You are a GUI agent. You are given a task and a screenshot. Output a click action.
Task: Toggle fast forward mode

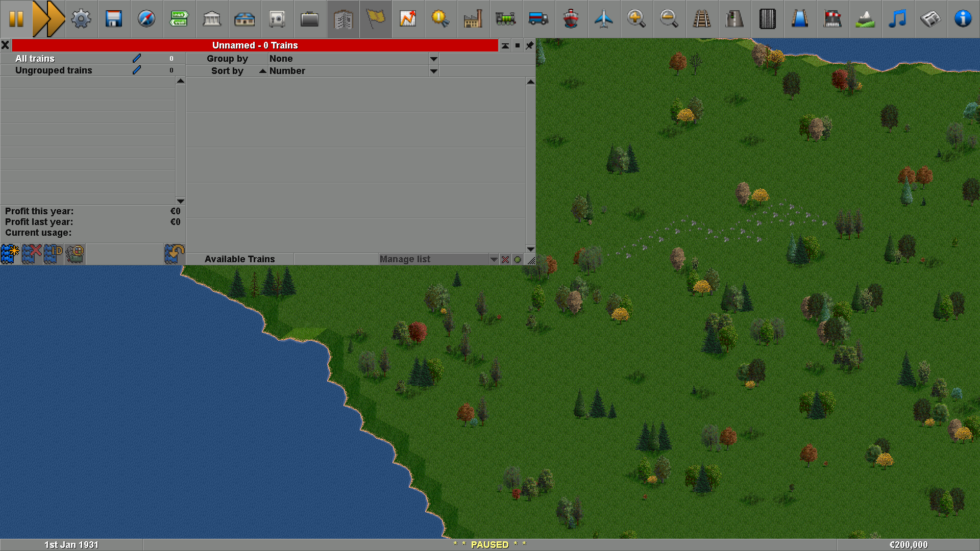pos(49,19)
